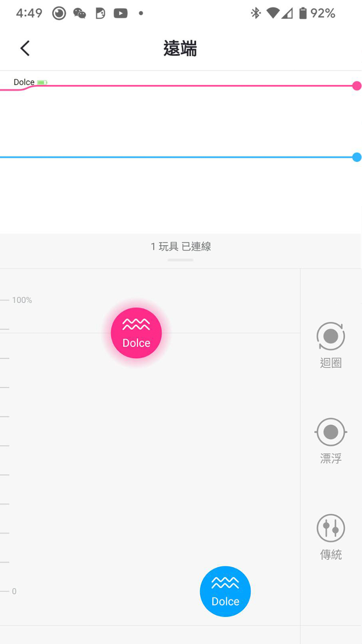362x644 pixels.
Task: Tap the pink graph line endpoint dot
Action: pyautogui.click(x=357, y=86)
